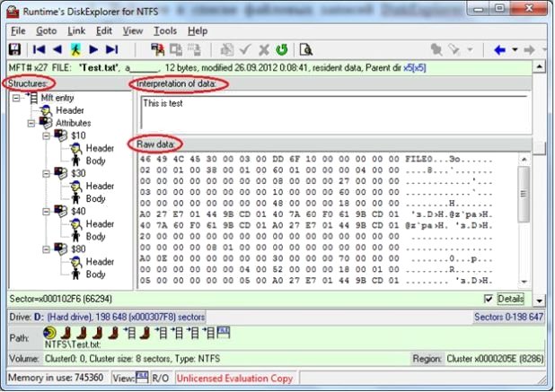Viewport: 555px width, 392px height.
Task: Click the Attributes node icon
Action: click(x=46, y=123)
